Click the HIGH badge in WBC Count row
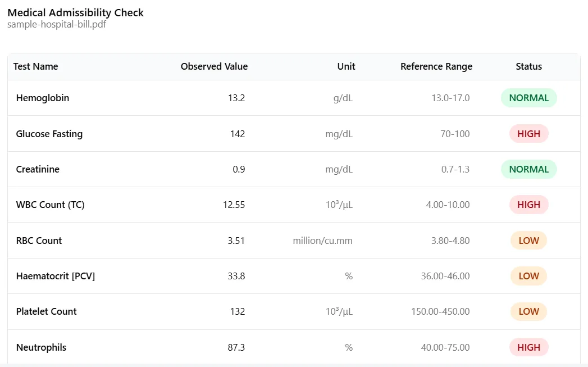The height and width of the screenshot is (367, 588). [528, 205]
